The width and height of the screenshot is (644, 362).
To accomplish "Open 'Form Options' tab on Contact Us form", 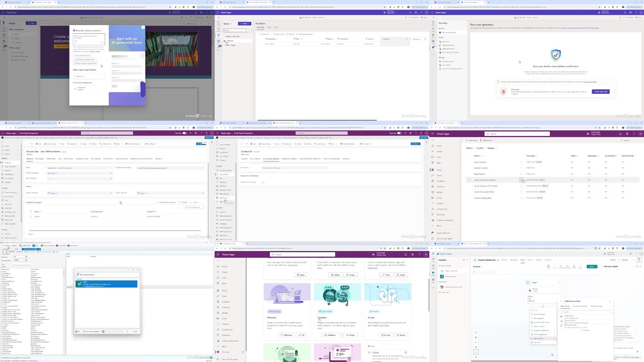I will [255, 159].
